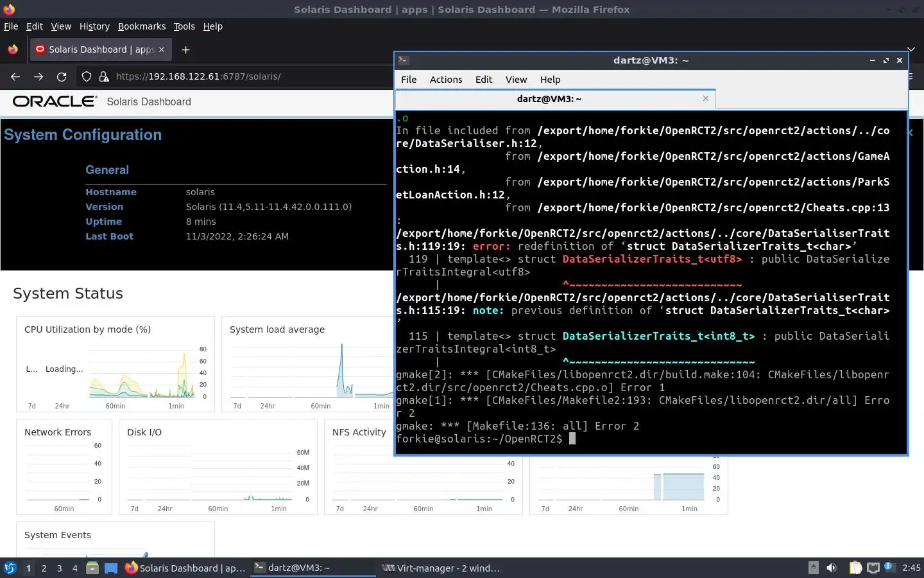Open the start menu bird icon in taskbar
The image size is (924, 578).
(10, 568)
